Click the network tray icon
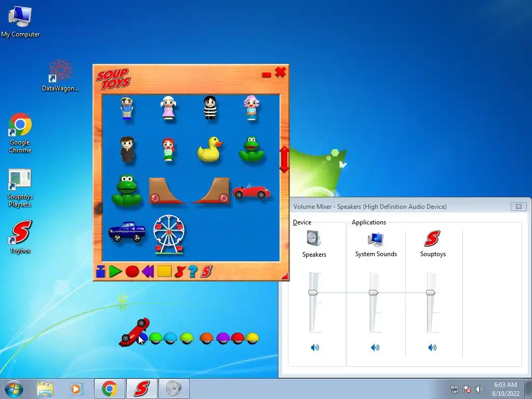Image resolution: width=532 pixels, height=399 pixels. coord(454,389)
